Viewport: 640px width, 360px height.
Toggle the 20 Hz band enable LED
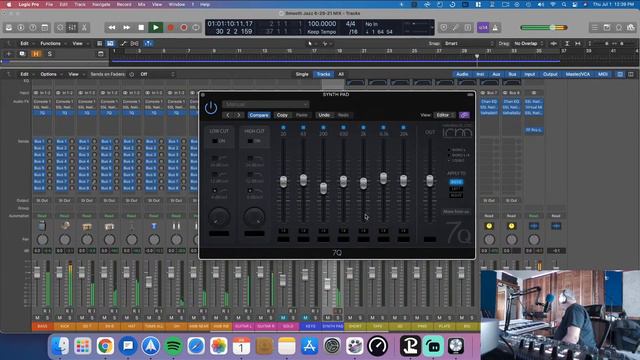283,127
